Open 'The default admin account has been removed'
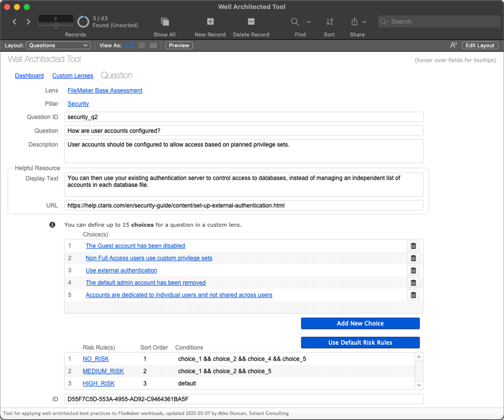Screen dimensions: 504x420 [x=146, y=283]
